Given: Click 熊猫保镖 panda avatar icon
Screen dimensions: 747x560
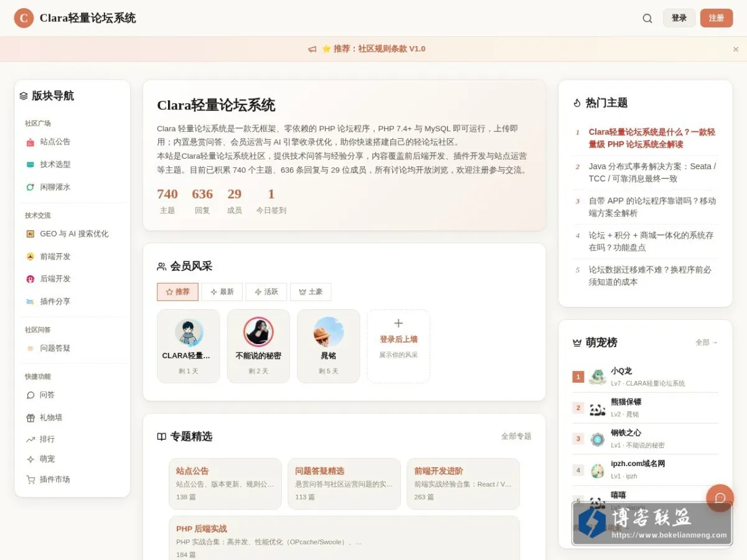Looking at the screenshot, I should coord(598,408).
